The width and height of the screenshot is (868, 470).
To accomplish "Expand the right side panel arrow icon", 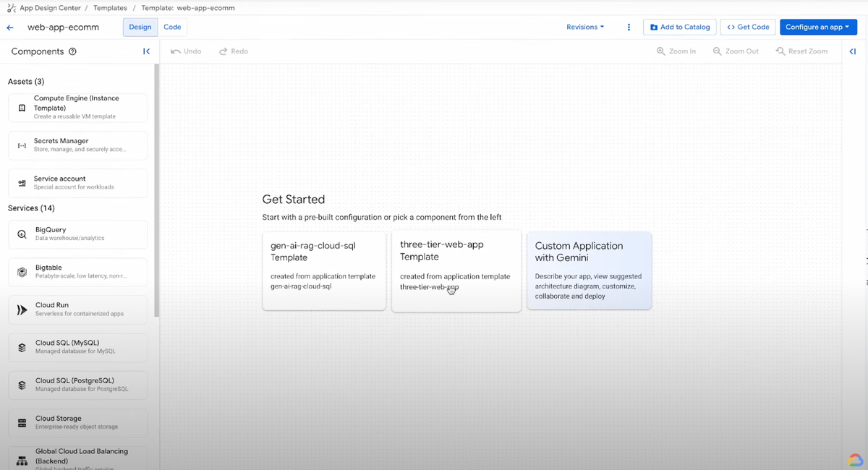I will pyautogui.click(x=853, y=51).
